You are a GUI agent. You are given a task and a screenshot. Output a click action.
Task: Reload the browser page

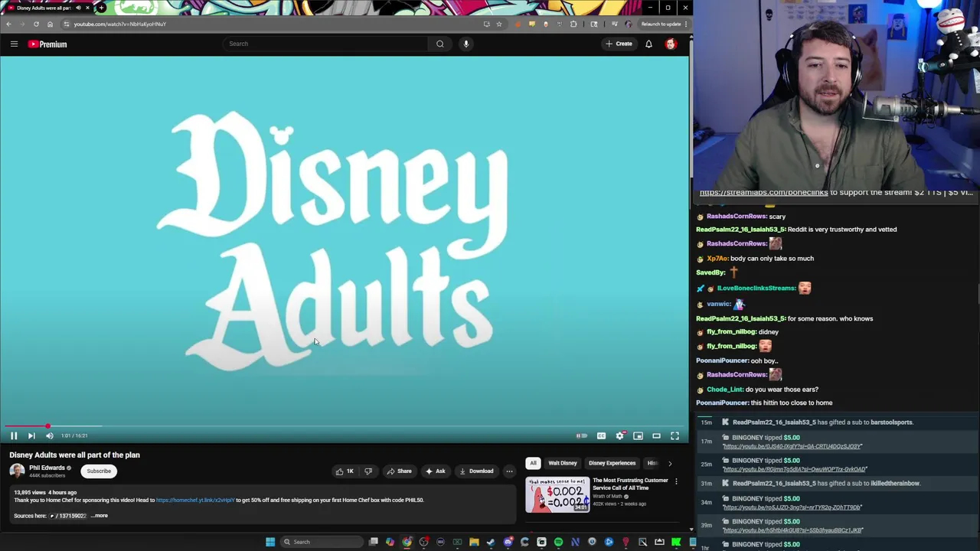pyautogui.click(x=36, y=24)
